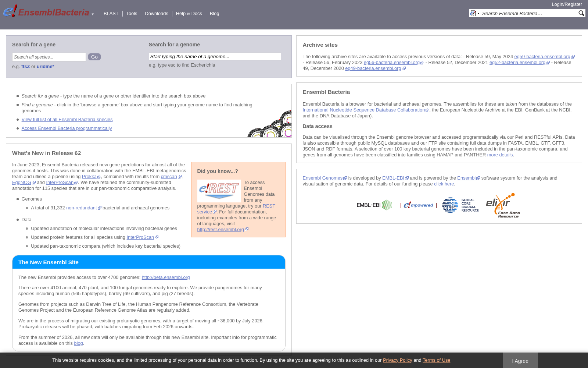This screenshot has width=588, height=368.
Task: Open International Nucleotide Sequence Database Collaboration link
Action: click(x=366, y=110)
